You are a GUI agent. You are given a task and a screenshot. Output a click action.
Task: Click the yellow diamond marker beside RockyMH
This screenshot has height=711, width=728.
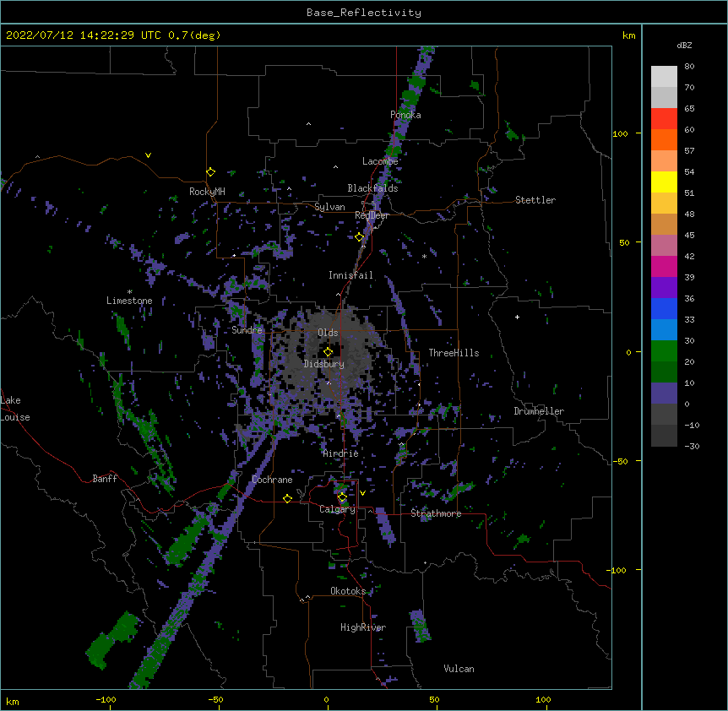211,172
